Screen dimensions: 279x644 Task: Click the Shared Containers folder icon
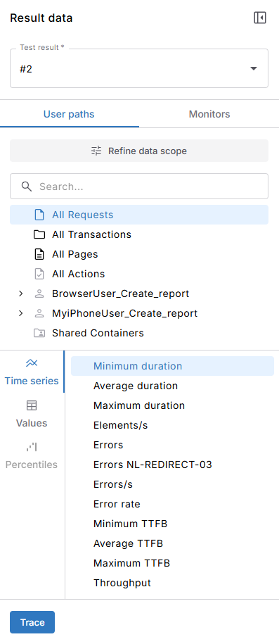click(39, 333)
